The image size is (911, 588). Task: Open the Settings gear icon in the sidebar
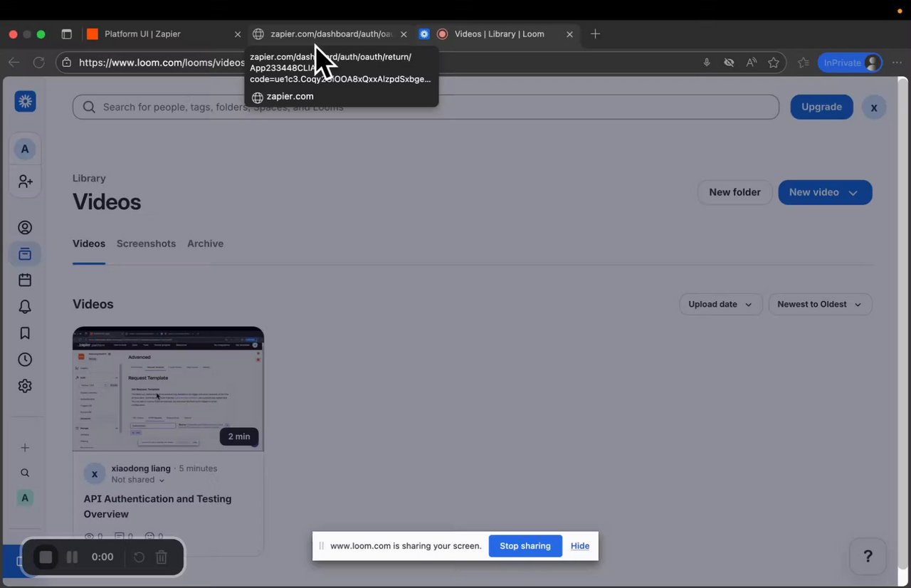25,386
